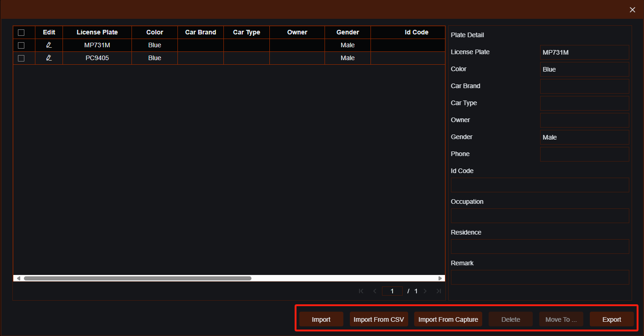This screenshot has width=644, height=336.
Task: Click the License Plate detail field
Action: click(584, 52)
